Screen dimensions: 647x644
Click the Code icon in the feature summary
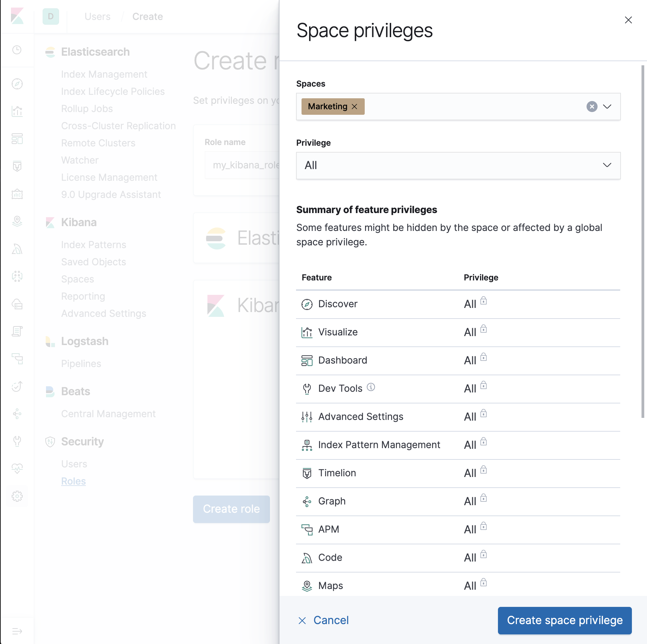tap(307, 557)
